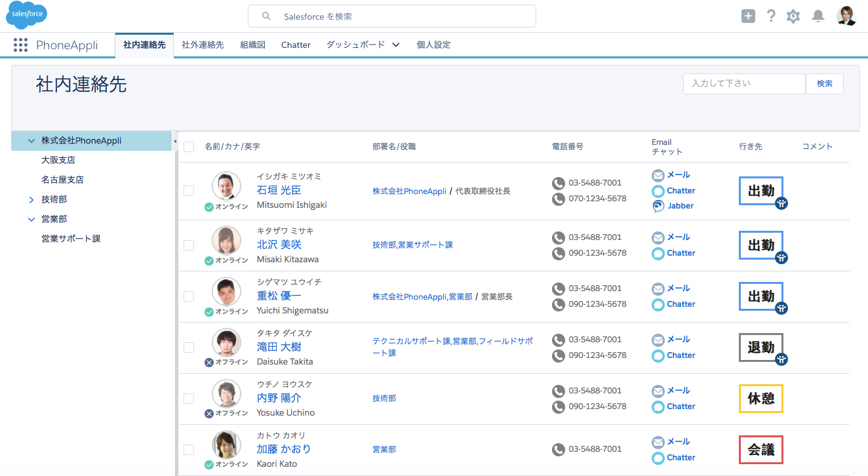Open the Salesforce cloud logo home
The width and height of the screenshot is (868, 476).
(x=27, y=15)
